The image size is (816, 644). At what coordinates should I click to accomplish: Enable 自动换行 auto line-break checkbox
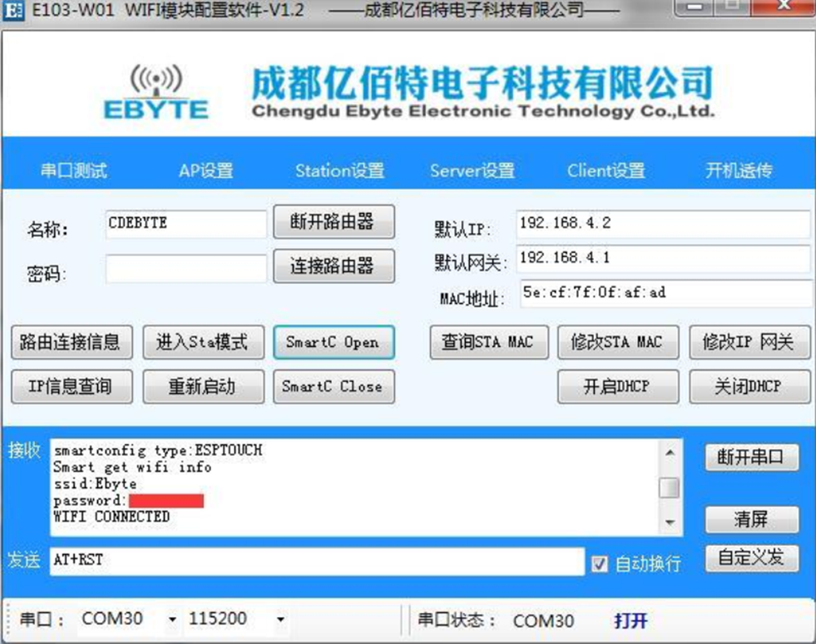tap(601, 564)
